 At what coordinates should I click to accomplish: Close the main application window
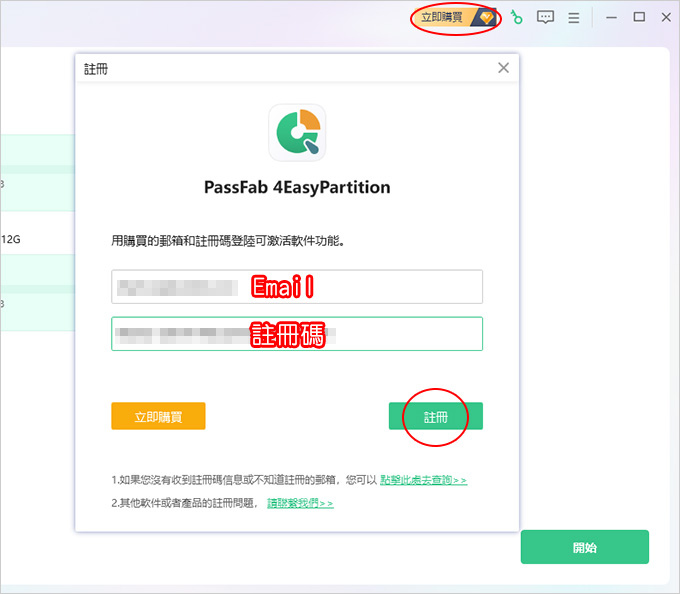[666, 17]
